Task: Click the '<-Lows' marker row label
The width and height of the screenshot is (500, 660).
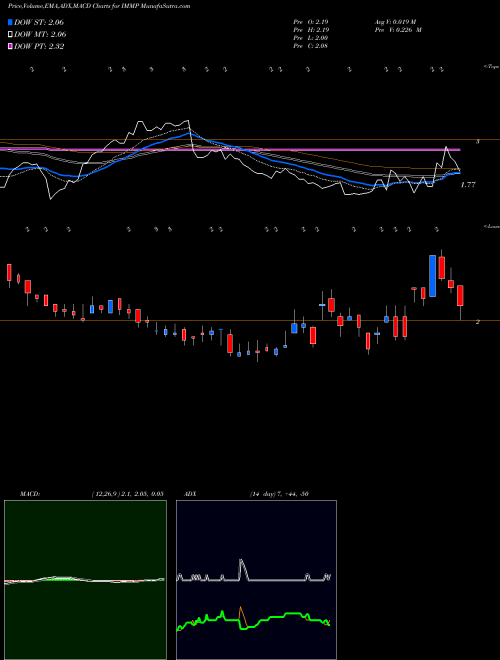Action: click(491, 226)
